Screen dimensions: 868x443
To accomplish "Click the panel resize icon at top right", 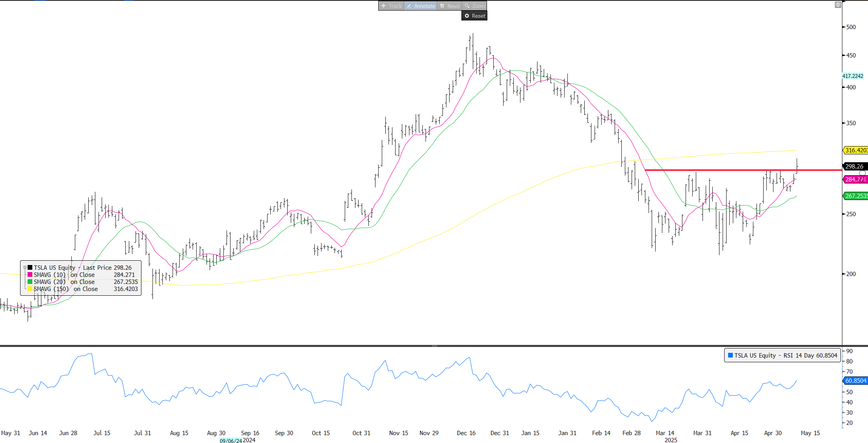I will [838, 5].
